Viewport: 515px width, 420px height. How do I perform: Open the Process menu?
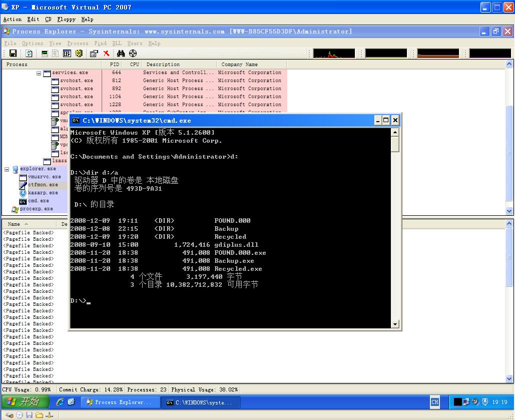78,43
